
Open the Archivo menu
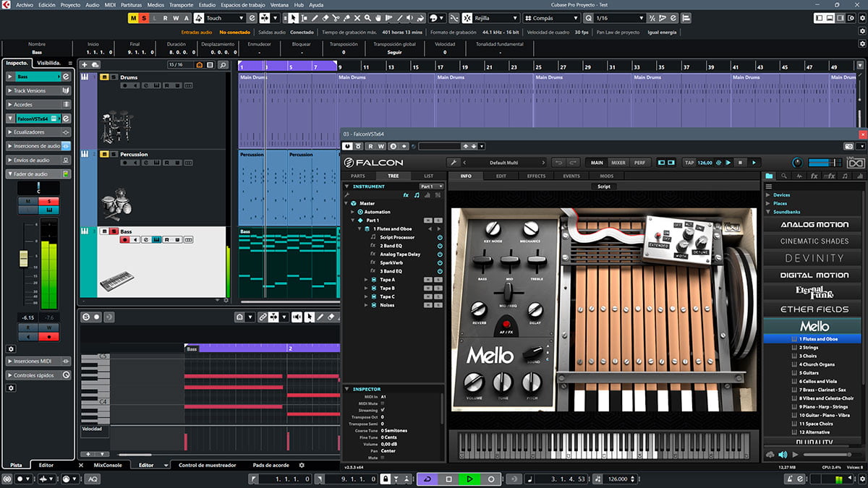(25, 4)
